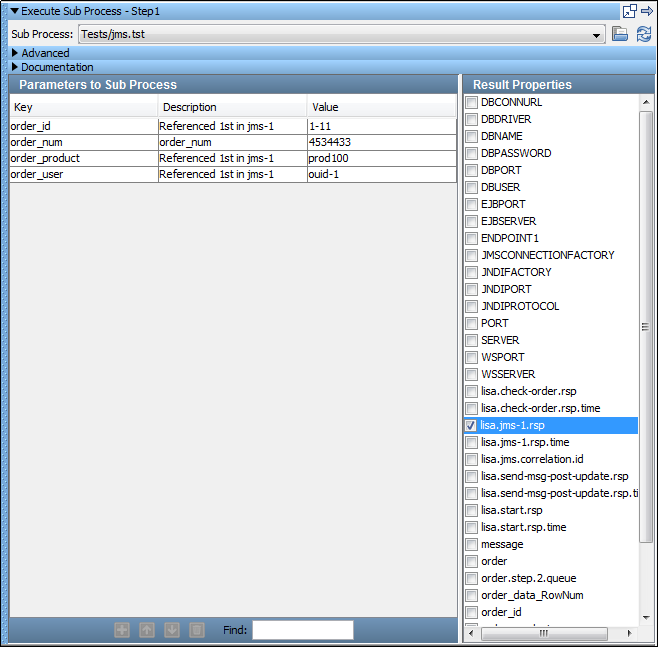Image resolution: width=658 pixels, height=647 pixels.
Task: Open the Sub Process dropdown list
Action: point(597,35)
